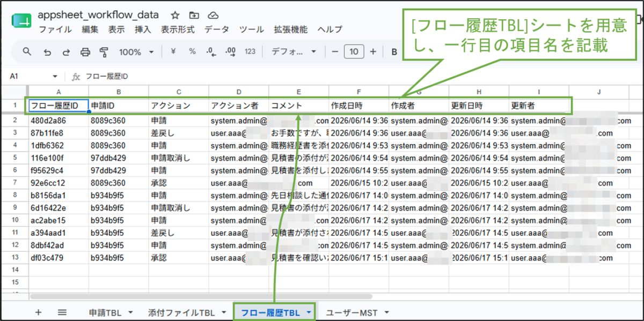The width and height of the screenshot is (644, 321).
Task: Select cell containing 97ddb429 in row 5
Action: pyautogui.click(x=119, y=158)
